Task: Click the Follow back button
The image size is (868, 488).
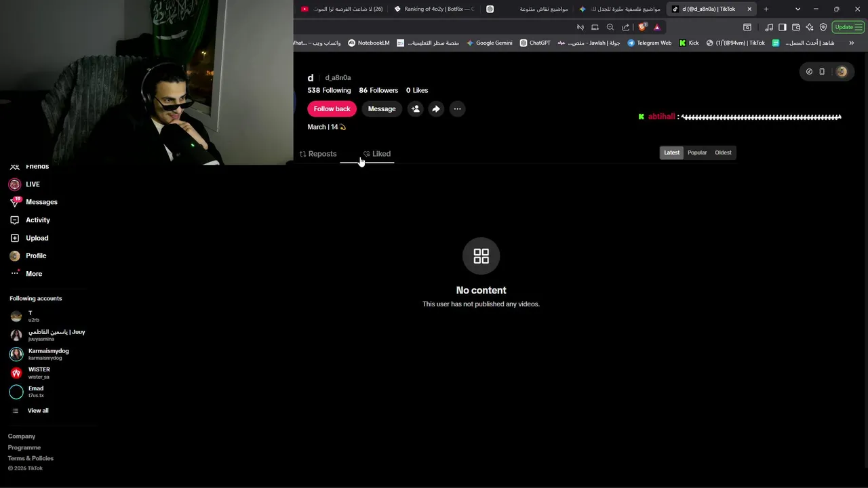Action: 332,108
